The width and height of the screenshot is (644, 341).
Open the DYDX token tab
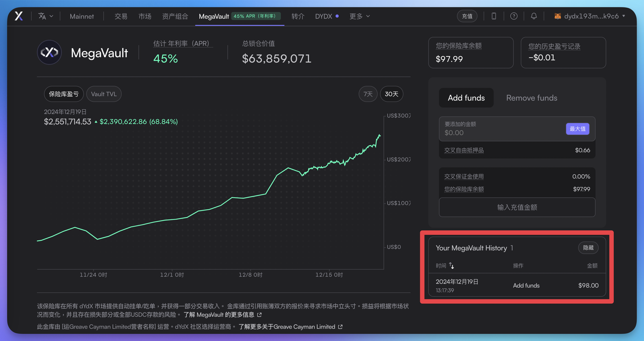(324, 16)
